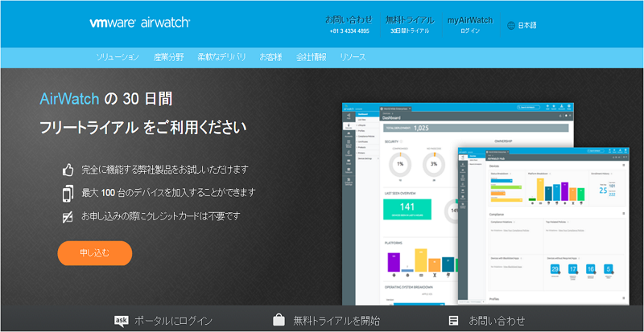Viewport: 644px width, 332px height.
Task: Click the クレジットカードは不要です text line
Action: pos(160,216)
